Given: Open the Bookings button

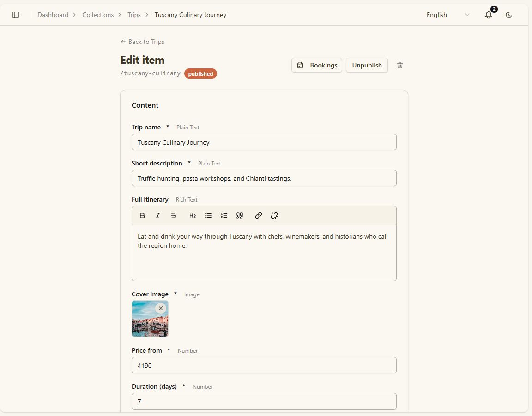Looking at the screenshot, I should tap(316, 65).
